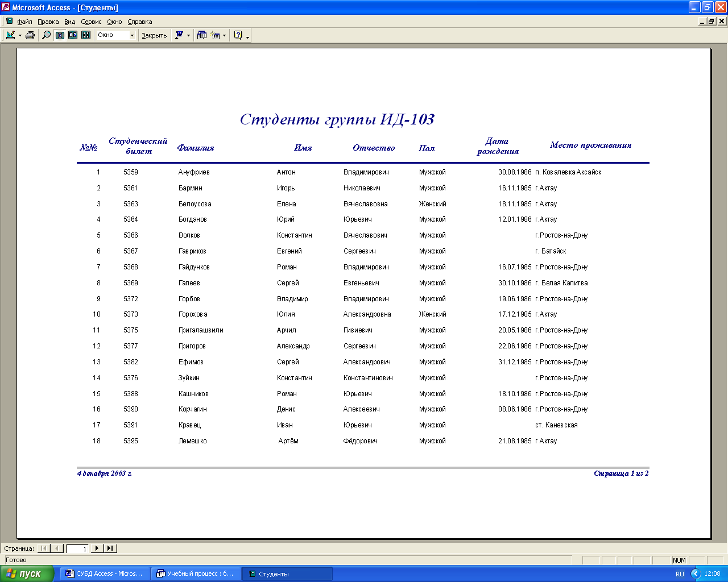Open the Database Window icon
This screenshot has height=582, width=728.
tap(202, 35)
